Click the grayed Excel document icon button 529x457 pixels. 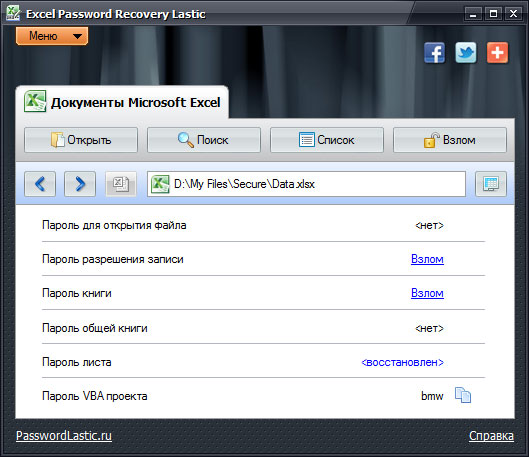coord(121,184)
